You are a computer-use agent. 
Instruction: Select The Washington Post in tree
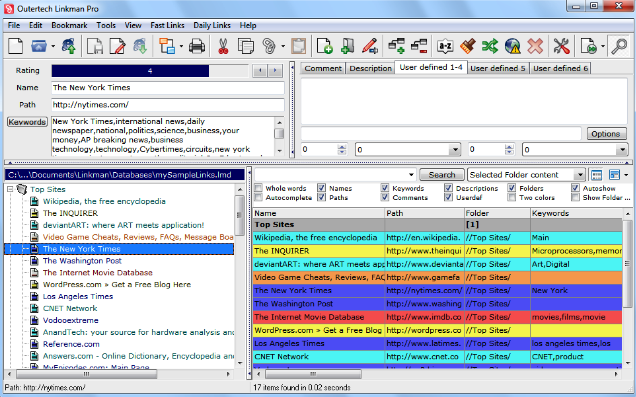click(82, 261)
